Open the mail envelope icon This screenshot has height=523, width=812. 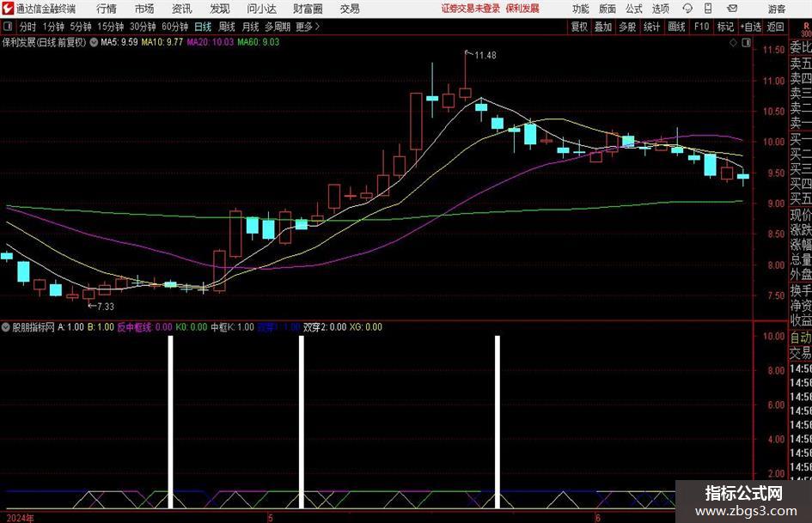click(732, 9)
